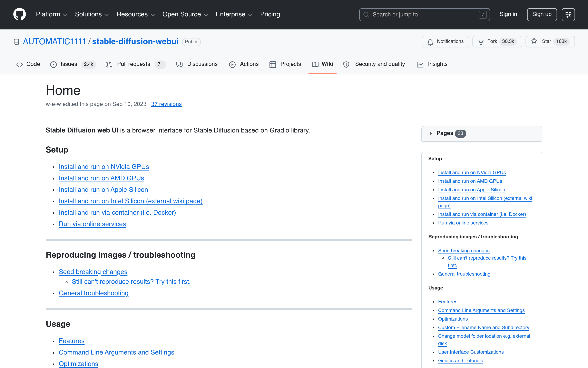The image size is (588, 368).
Task: Expand the Resources menu
Action: [x=135, y=14]
